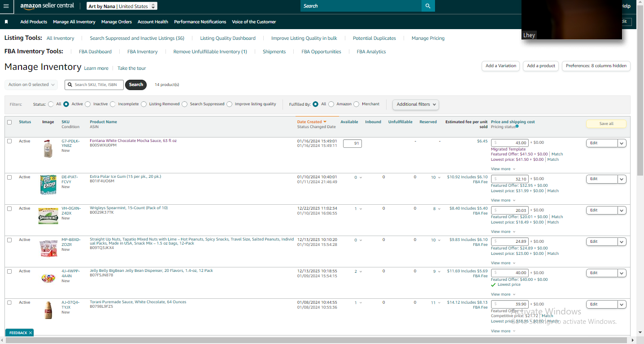Screen dimensions: 644x344
Task: Select the Incomplete status filter
Action: [x=113, y=104]
